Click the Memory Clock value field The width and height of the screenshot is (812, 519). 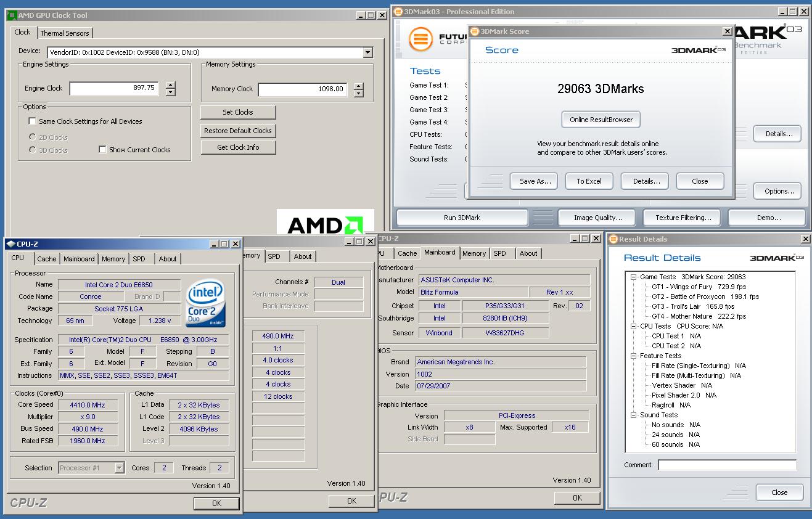click(x=303, y=89)
